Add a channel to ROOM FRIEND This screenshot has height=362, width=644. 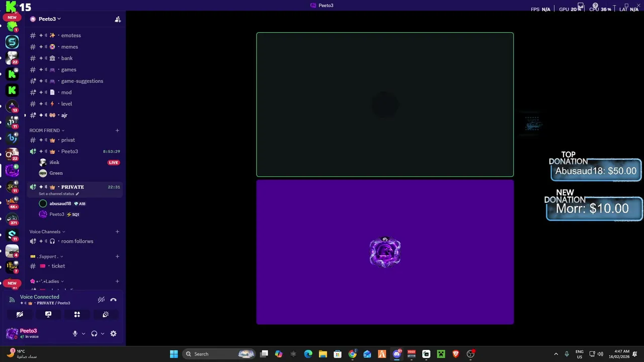tap(117, 130)
